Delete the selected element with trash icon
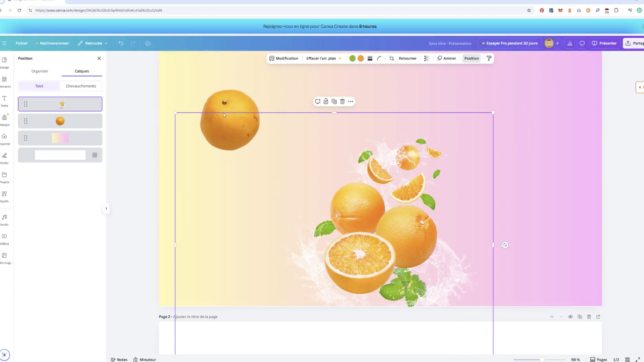 342,102
